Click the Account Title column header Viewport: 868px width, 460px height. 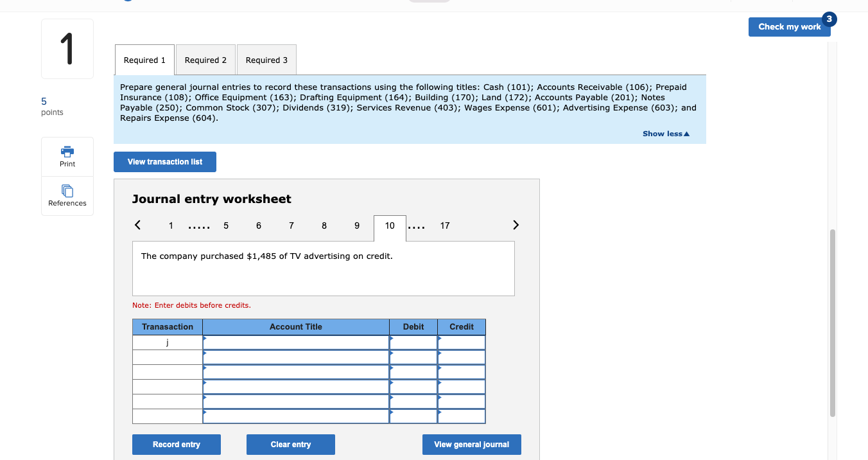point(296,327)
